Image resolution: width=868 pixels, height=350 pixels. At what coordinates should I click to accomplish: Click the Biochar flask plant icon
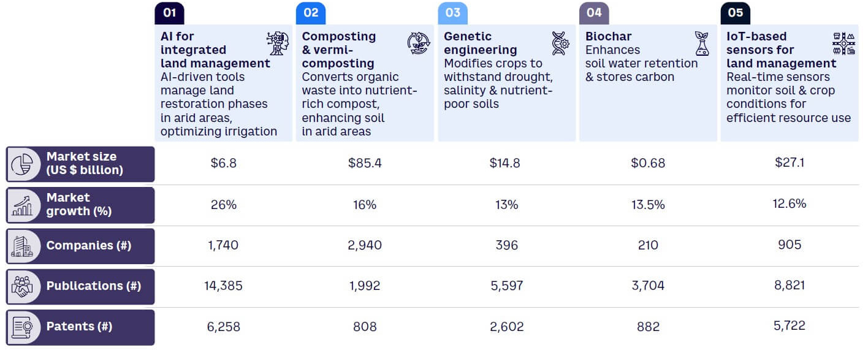[702, 44]
